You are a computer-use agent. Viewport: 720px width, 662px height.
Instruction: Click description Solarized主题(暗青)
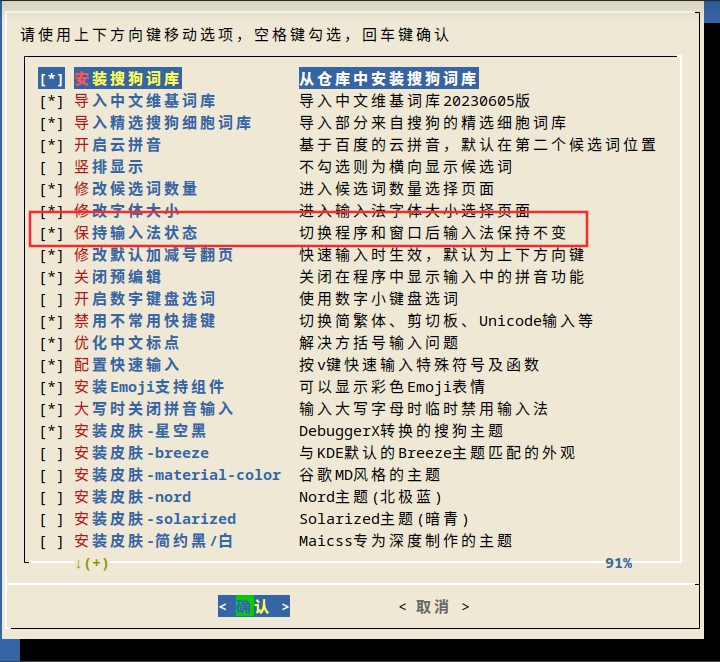pos(384,520)
